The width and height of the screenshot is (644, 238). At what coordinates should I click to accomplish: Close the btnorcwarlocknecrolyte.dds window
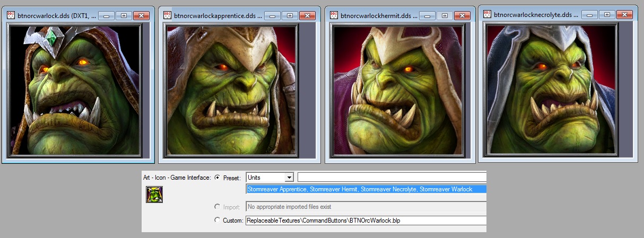click(625, 15)
